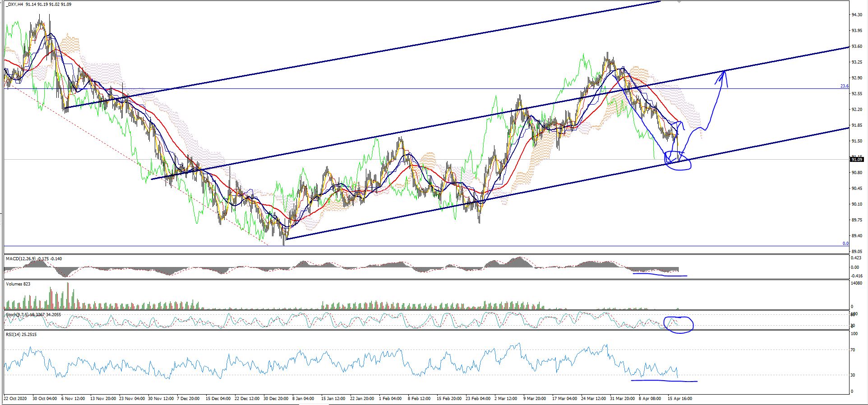Click the 24 Mar 12:00 time label

click(594, 399)
